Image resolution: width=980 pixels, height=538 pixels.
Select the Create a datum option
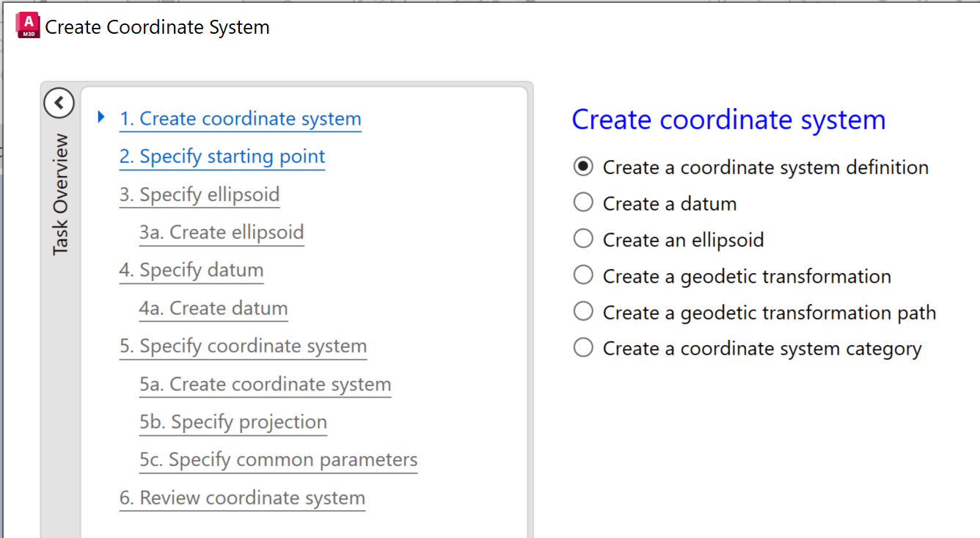tap(582, 202)
